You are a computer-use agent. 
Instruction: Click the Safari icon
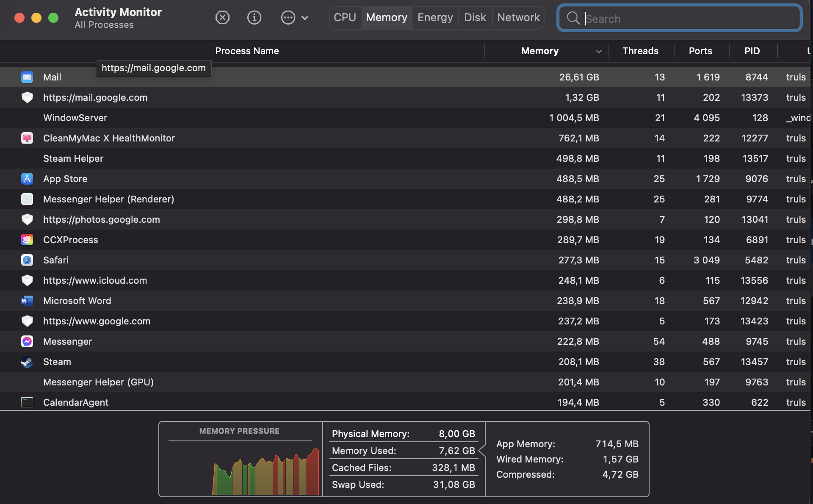(27, 260)
